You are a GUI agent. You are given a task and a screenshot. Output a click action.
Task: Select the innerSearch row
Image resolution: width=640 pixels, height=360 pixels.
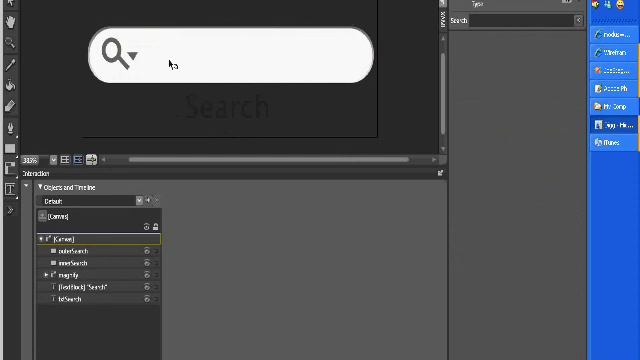[99, 263]
